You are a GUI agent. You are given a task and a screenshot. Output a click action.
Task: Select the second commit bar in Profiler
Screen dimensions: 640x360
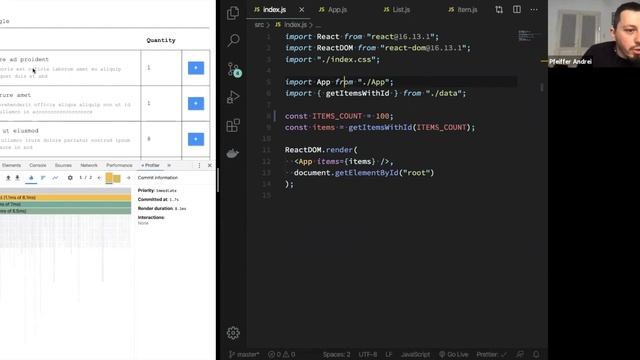[x=117, y=179]
